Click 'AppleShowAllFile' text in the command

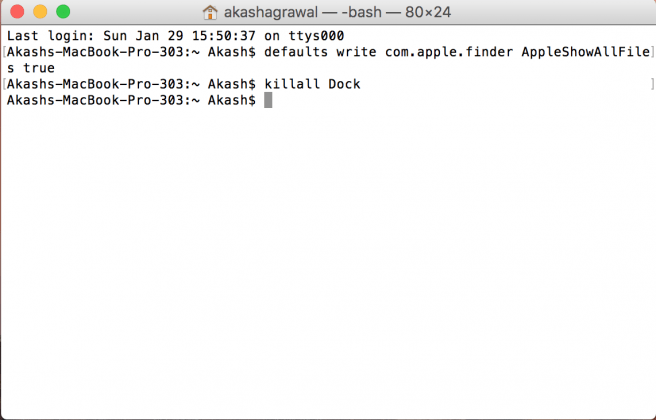(x=586, y=52)
